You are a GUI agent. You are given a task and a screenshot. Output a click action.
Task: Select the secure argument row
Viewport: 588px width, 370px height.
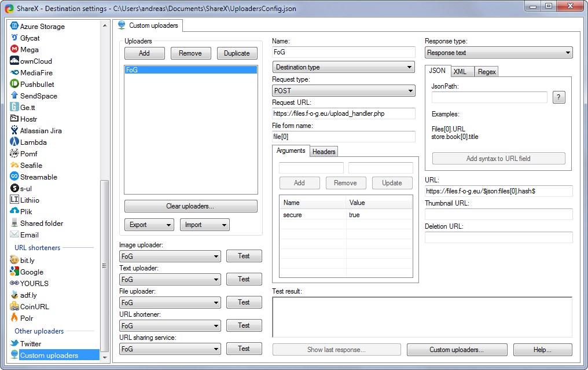[x=346, y=215]
